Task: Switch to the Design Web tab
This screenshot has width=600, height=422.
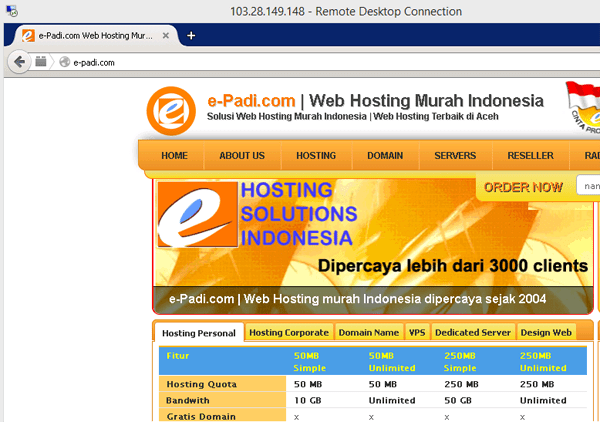Action: (546, 332)
